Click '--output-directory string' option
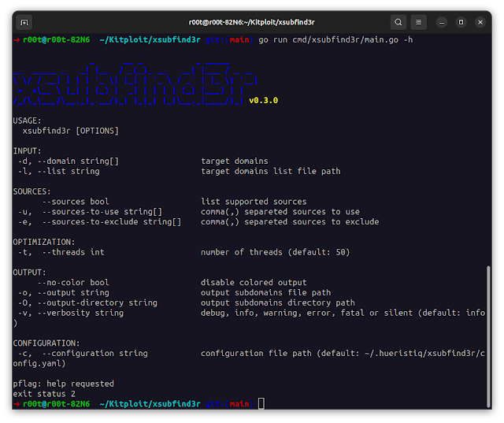Screen dimensions: 504x423 pyautogui.click(x=98, y=302)
